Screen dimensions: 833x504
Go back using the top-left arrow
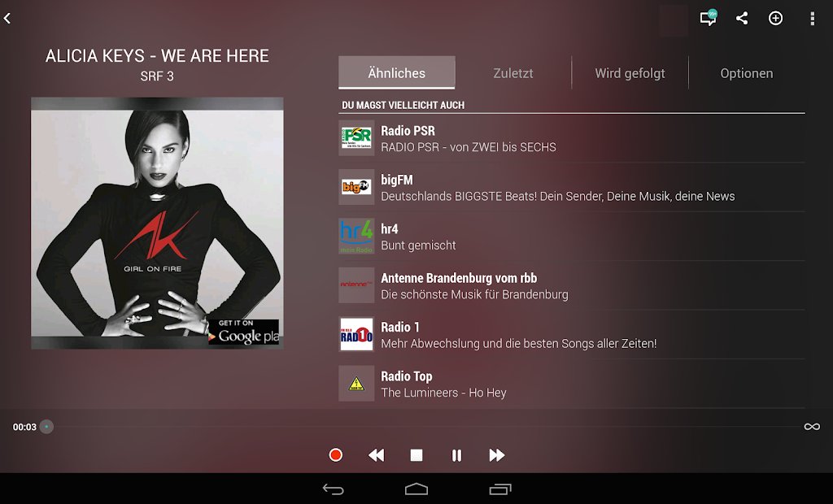[10, 18]
